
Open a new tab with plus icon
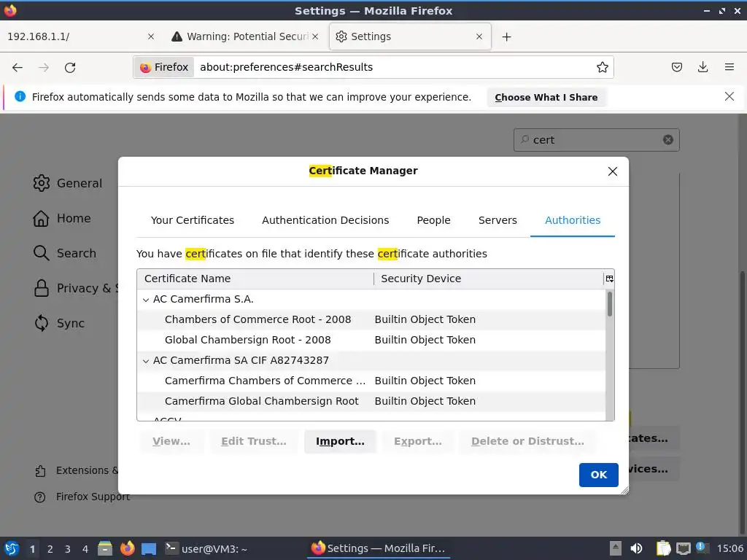click(x=506, y=36)
